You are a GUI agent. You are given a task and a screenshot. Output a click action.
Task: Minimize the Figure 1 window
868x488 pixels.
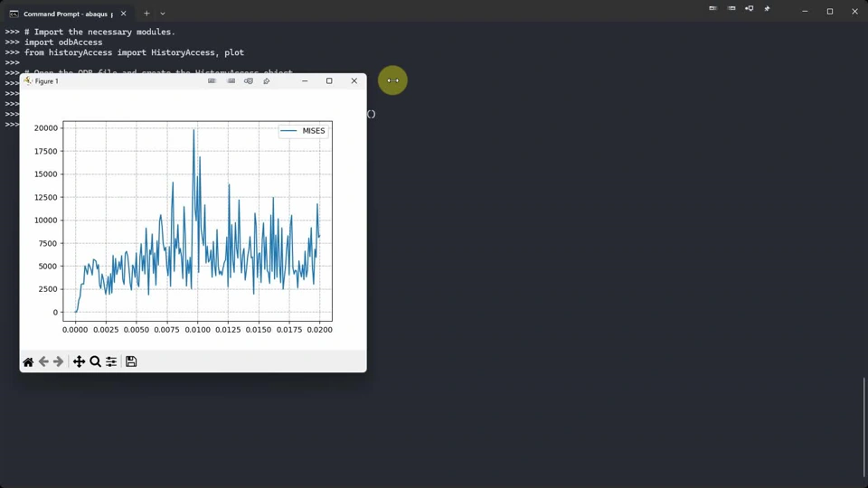pos(305,80)
